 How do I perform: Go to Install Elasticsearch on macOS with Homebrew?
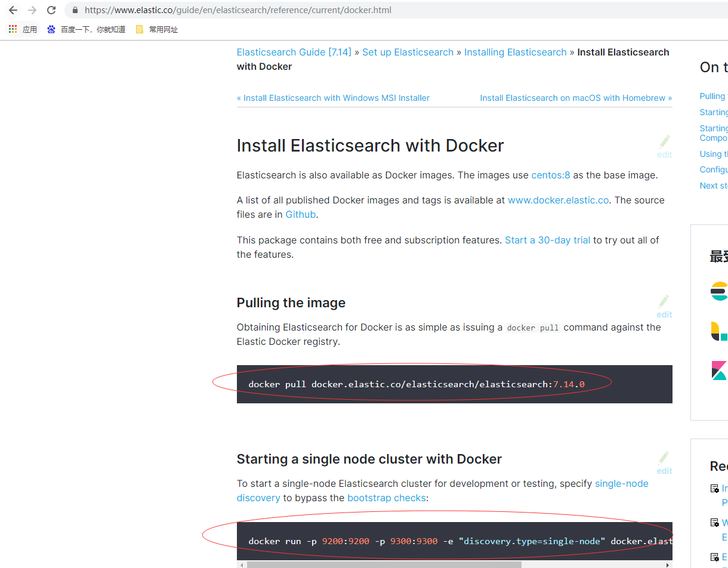[576, 98]
